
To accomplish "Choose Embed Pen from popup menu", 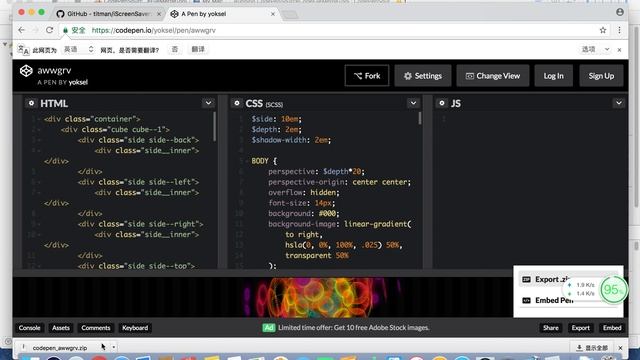I will pos(548,300).
